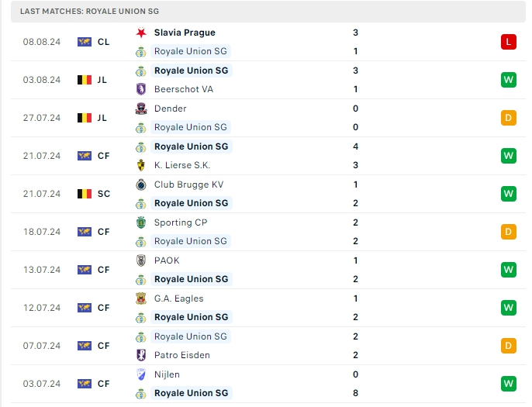Click the D badge for Sporting CP match
Image resolution: width=532 pixels, height=407 pixels.
[509, 232]
